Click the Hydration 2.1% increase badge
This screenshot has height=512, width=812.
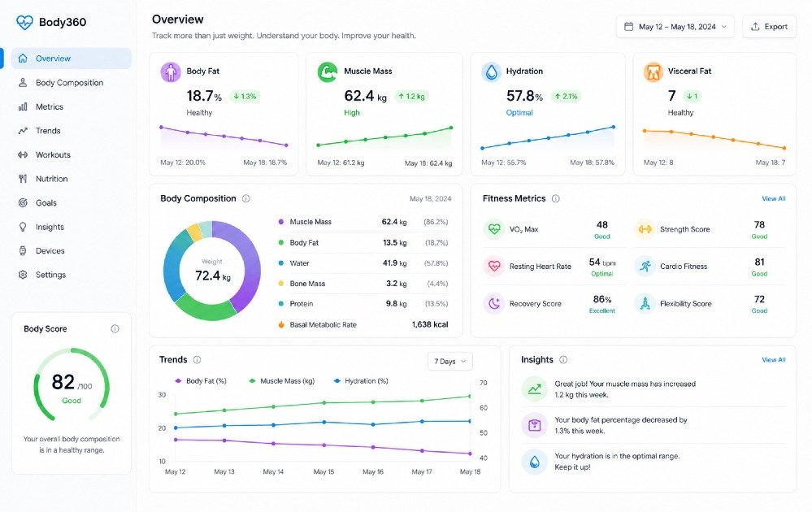tap(566, 96)
